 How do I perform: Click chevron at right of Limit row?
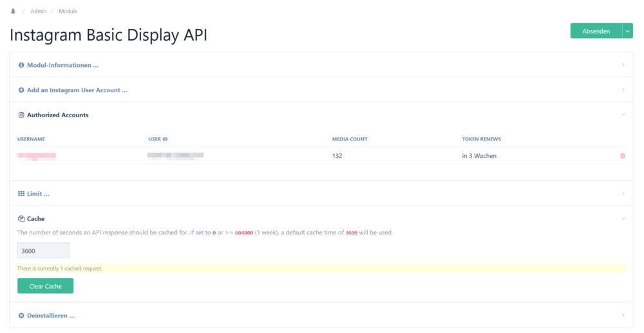[x=623, y=193]
